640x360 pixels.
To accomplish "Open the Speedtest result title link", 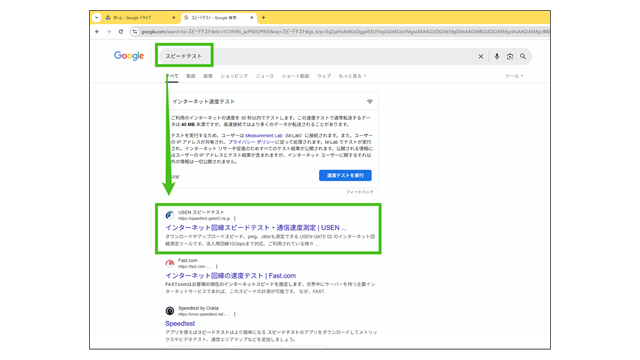I will [x=180, y=324].
